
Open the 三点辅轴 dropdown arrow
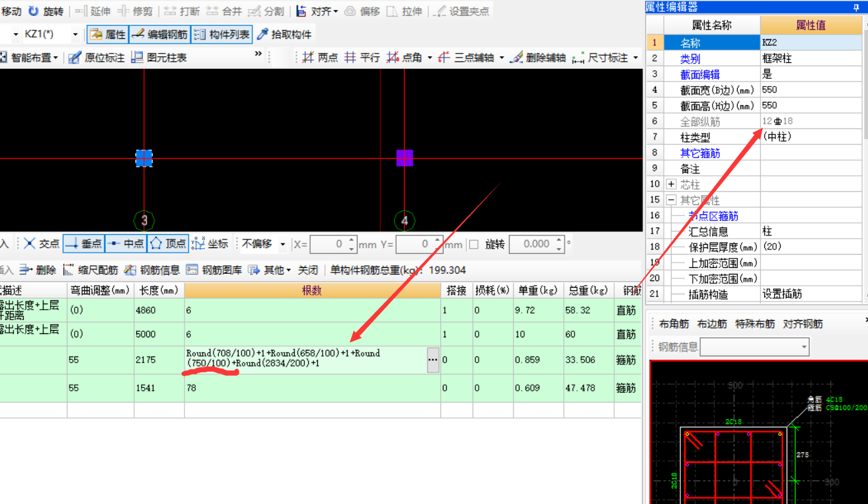tap(502, 58)
